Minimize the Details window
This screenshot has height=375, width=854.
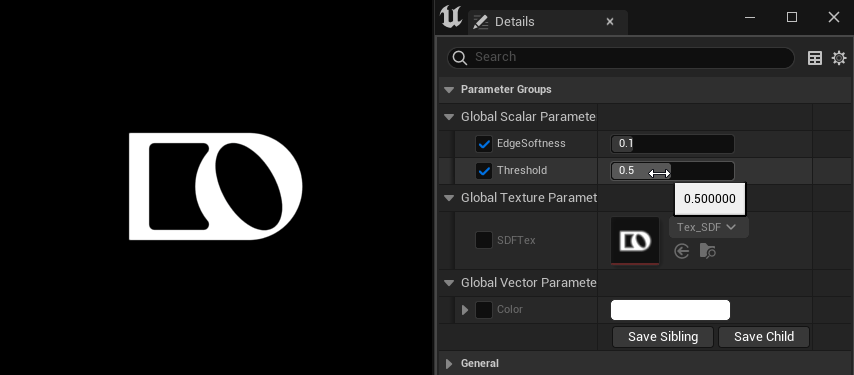(x=750, y=17)
